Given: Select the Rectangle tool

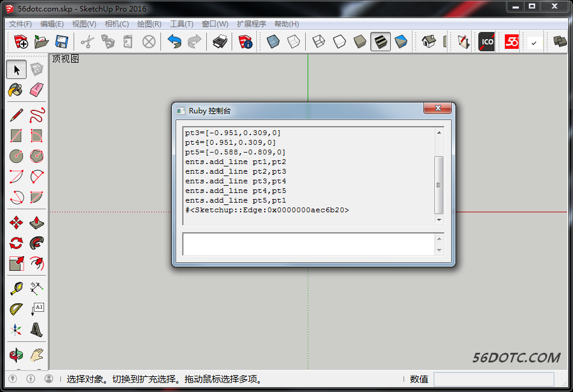Looking at the screenshot, I should [16, 136].
